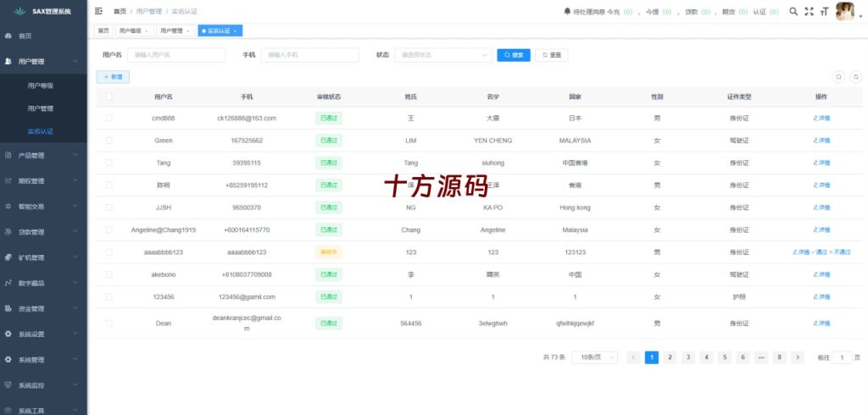Expand the 资金管理 sidebar menu chevron
Image resolution: width=868 pixels, height=415 pixels.
[x=75, y=308]
